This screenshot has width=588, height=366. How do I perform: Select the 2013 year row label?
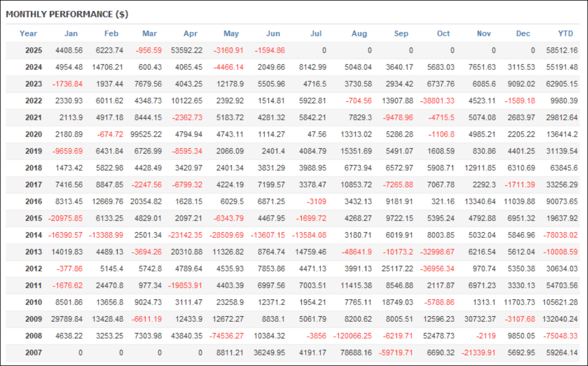pyautogui.click(x=34, y=252)
